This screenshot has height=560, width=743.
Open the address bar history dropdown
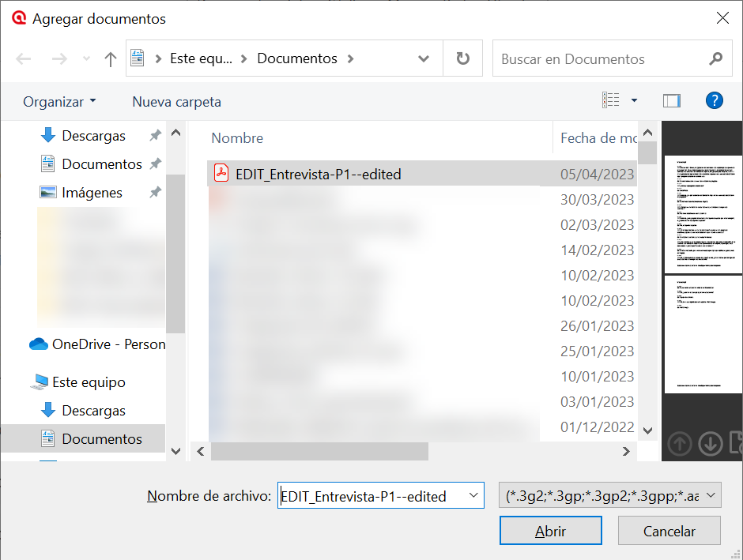(x=424, y=58)
